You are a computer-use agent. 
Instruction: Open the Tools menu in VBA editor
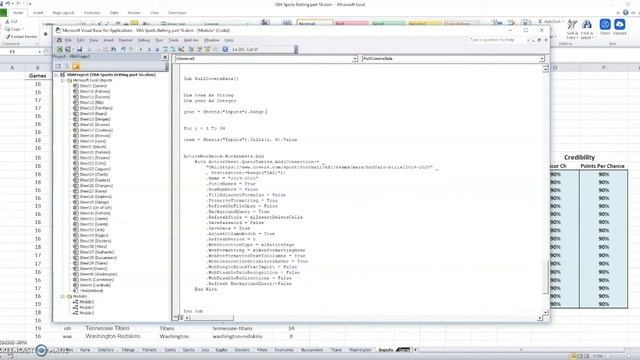pyautogui.click(x=173, y=40)
